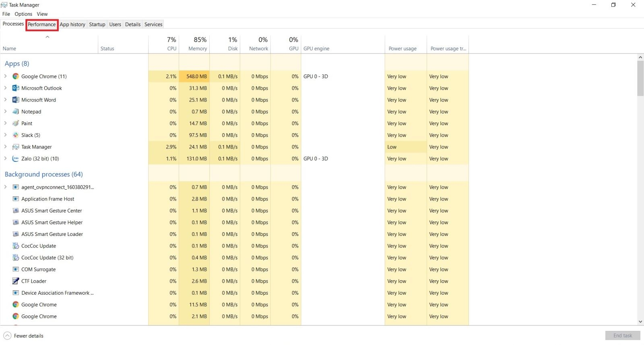Click the End task button
The width and height of the screenshot is (644, 345).
[x=622, y=336]
